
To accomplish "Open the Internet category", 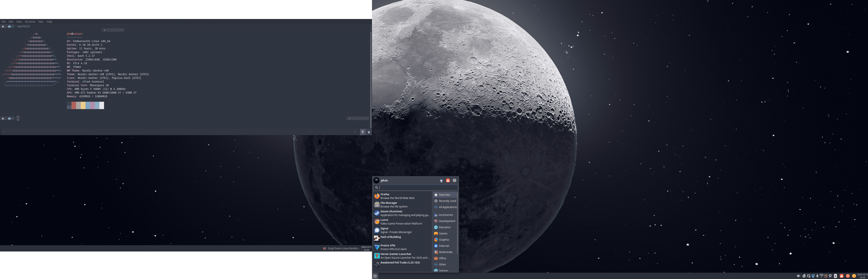I will [445, 246].
